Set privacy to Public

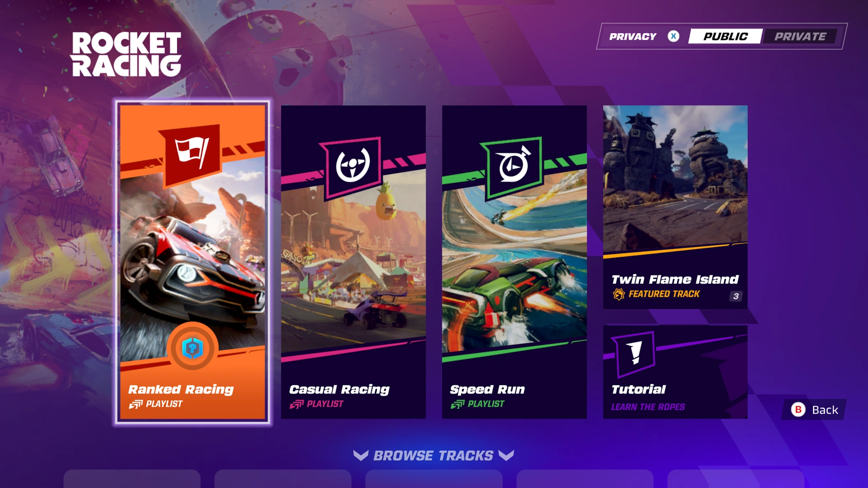725,36
